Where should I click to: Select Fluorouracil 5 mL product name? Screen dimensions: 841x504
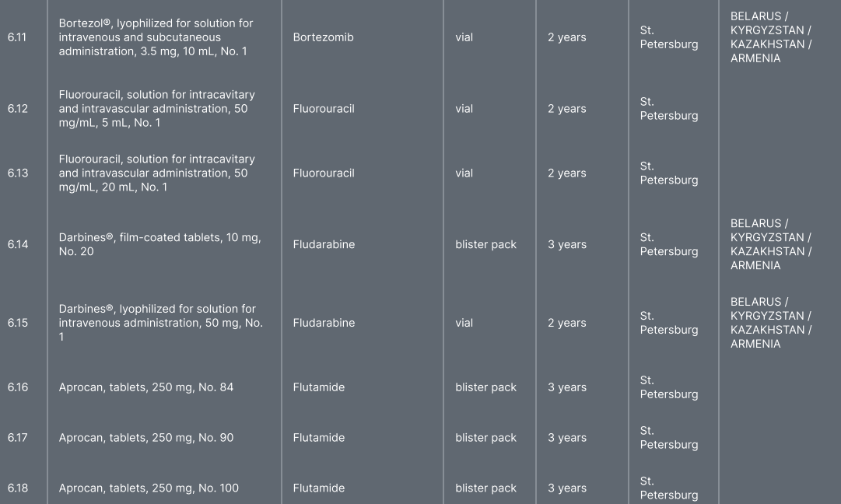click(156, 109)
